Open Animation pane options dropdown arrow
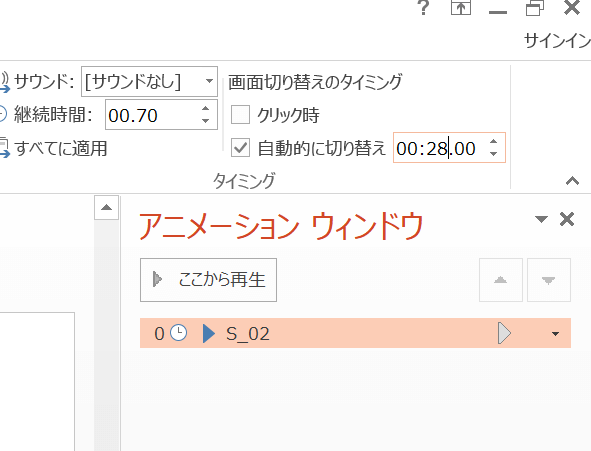Image resolution: width=591 pixels, height=451 pixels. coord(541,219)
